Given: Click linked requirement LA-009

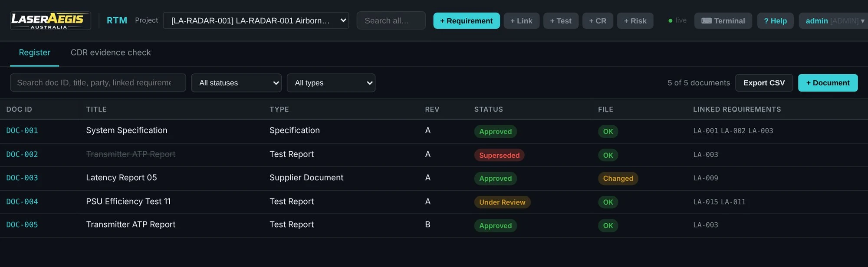Looking at the screenshot, I should (x=706, y=178).
